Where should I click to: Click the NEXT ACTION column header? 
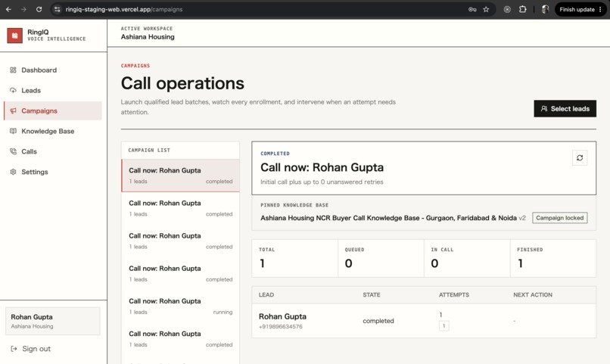(x=533, y=295)
